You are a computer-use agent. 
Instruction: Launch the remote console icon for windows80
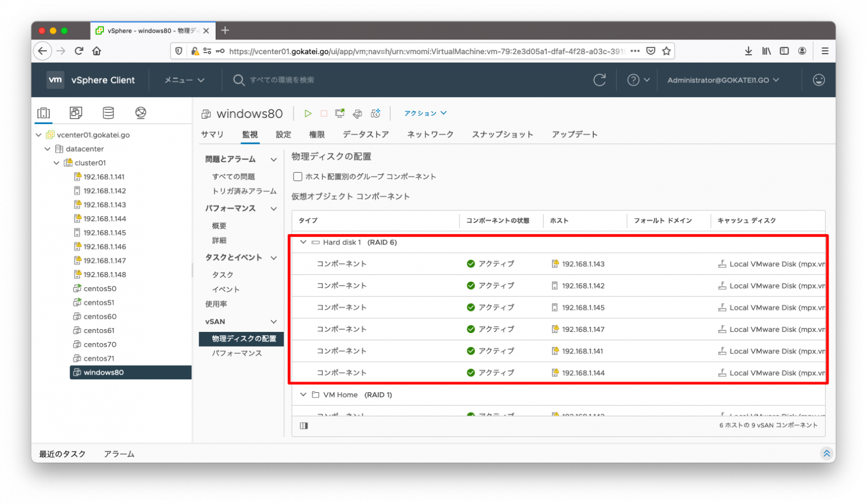click(x=339, y=113)
